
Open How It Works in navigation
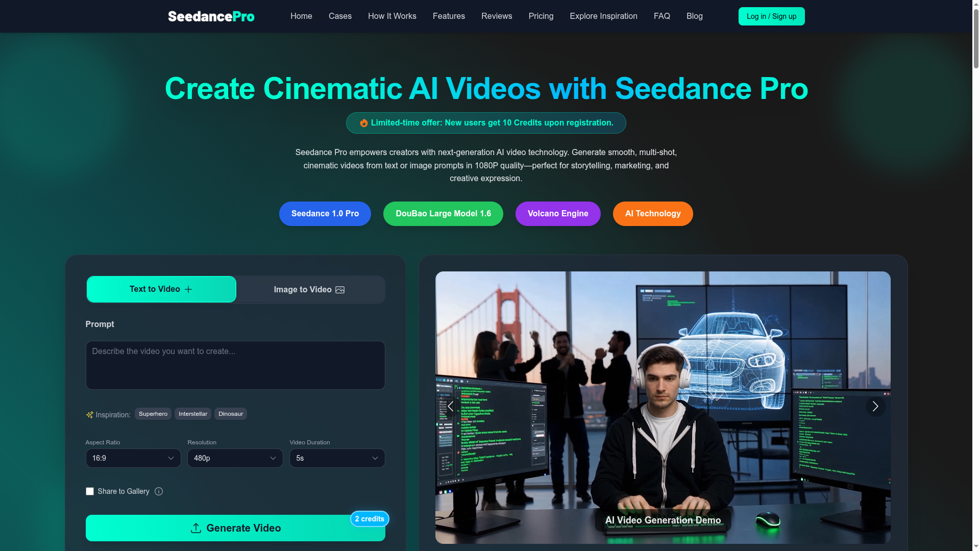click(x=392, y=16)
